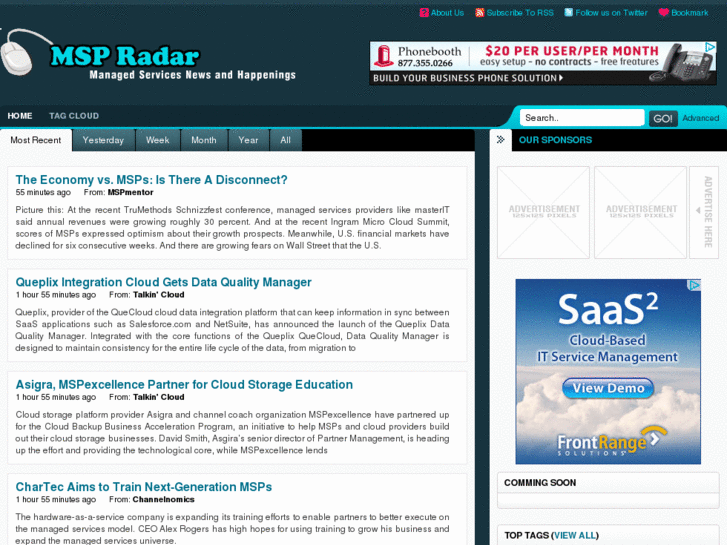Click the FrontRange Solutions logo
Screen dimensions: 727x545
(611, 442)
